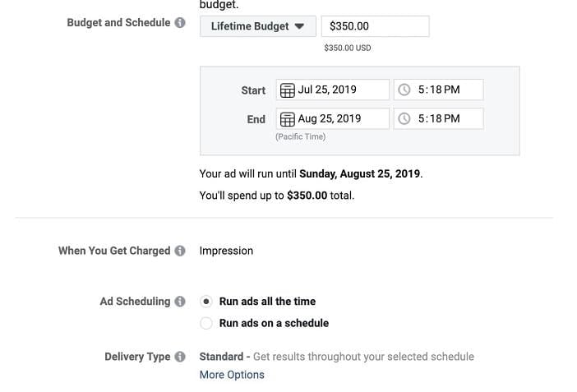Image resolution: width=577 pixels, height=392 pixels.
Task: Click the Standard delivery type text
Action: click(220, 357)
